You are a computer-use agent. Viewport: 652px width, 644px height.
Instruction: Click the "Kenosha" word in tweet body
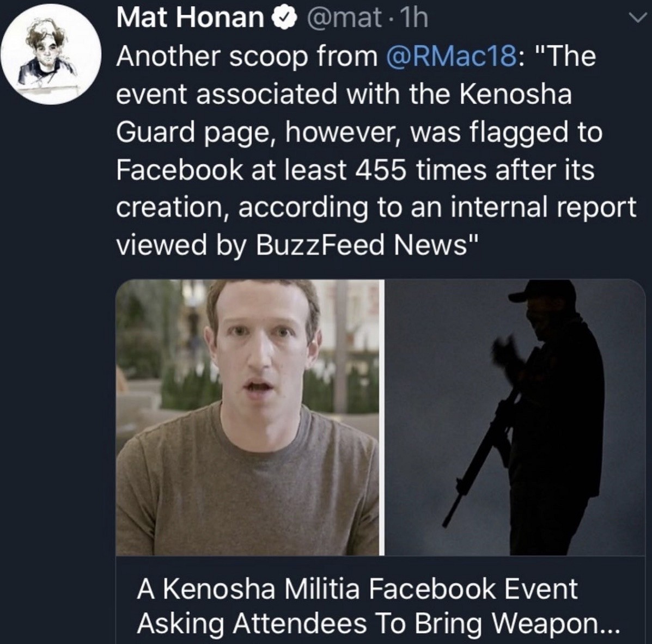pos(516,94)
